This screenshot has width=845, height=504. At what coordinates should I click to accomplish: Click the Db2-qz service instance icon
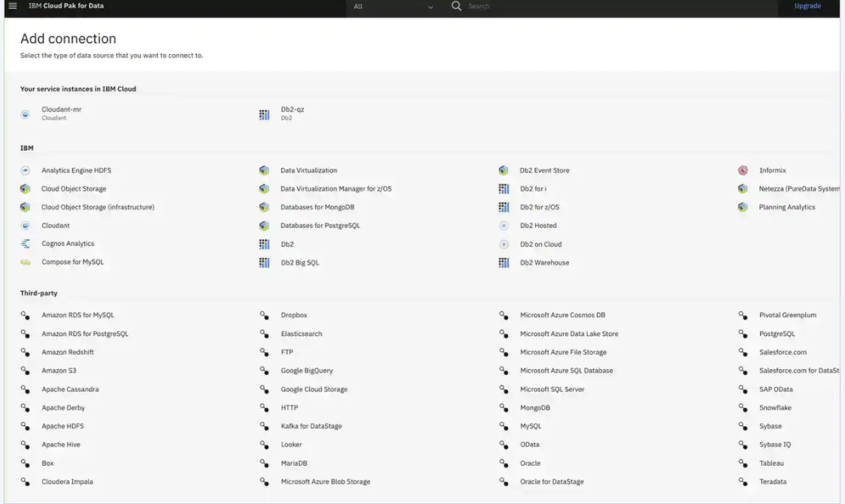(x=264, y=115)
